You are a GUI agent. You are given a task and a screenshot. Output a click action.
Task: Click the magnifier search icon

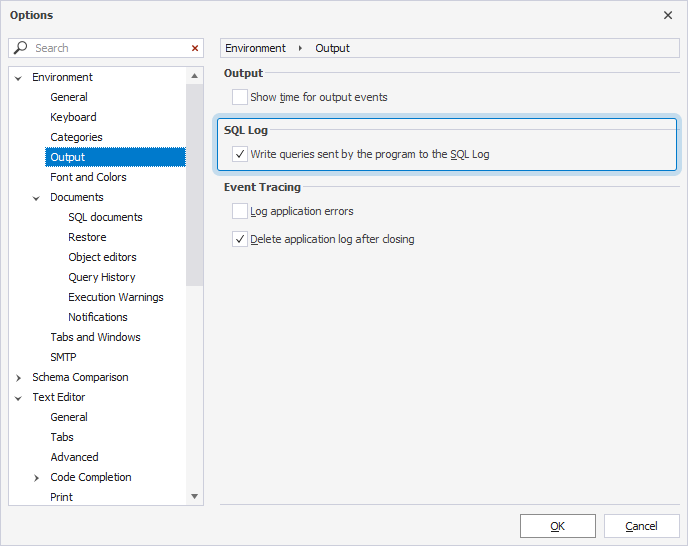point(21,48)
